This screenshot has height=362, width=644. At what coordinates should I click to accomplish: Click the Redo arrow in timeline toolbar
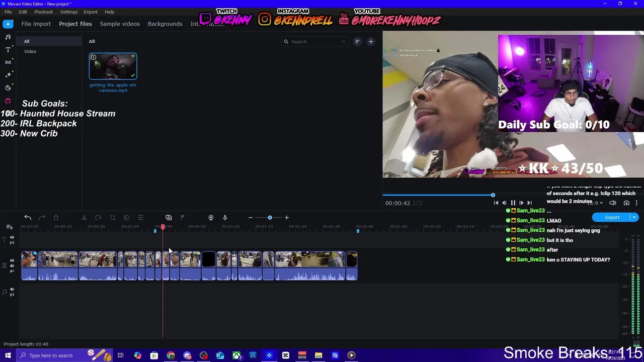[x=42, y=218]
